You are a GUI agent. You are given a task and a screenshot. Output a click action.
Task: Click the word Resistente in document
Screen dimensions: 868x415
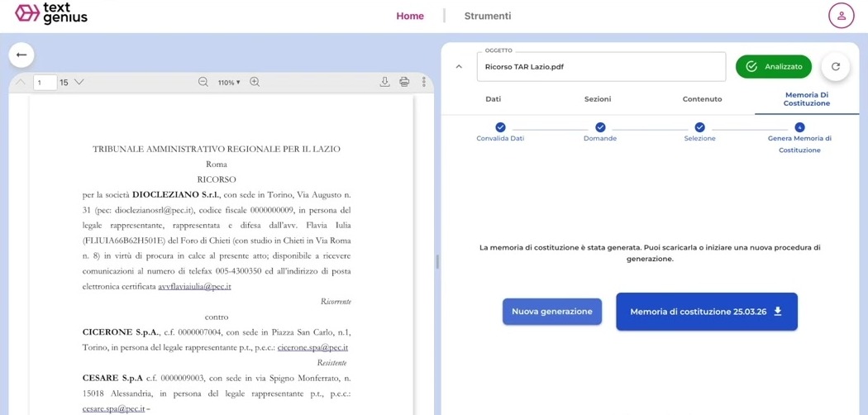pos(332,363)
